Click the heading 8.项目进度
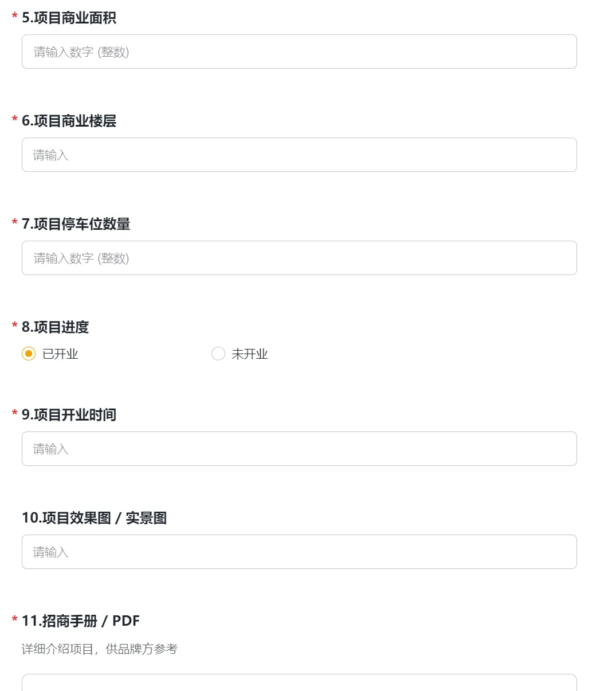Viewport: 616px width, 691px height. [x=55, y=327]
